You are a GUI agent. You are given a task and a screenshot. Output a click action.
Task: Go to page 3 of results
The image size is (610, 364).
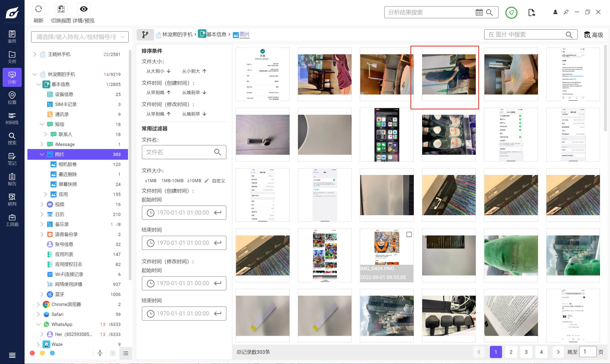pos(526,352)
